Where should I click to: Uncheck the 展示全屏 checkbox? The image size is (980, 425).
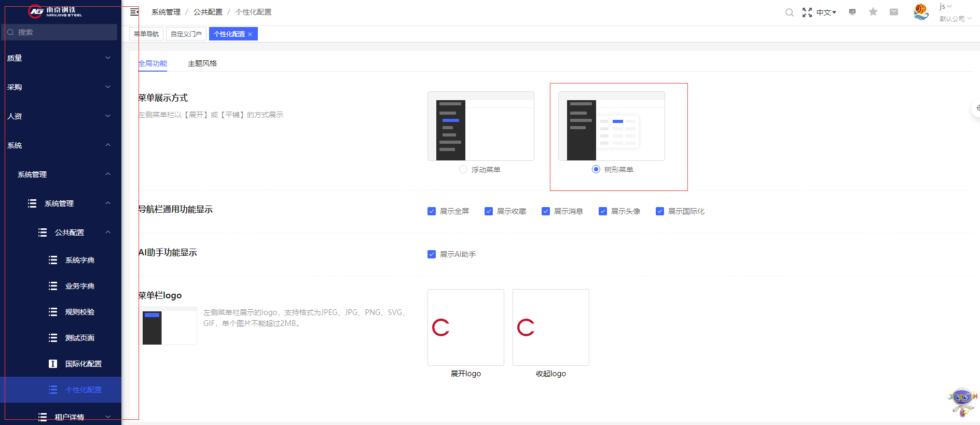point(432,211)
